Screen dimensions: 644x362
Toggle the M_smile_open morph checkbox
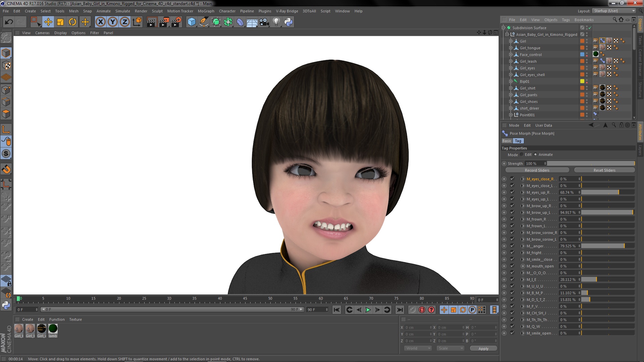coord(512,333)
